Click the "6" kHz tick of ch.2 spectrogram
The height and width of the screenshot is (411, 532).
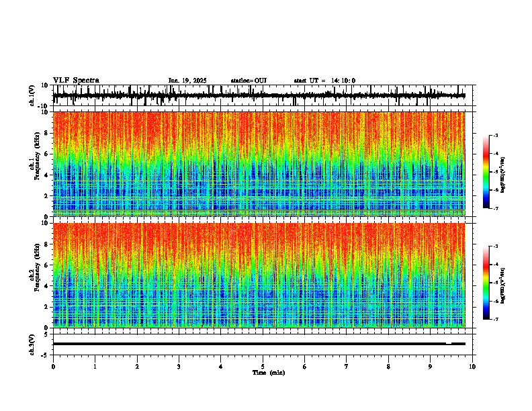pyautogui.click(x=46, y=265)
